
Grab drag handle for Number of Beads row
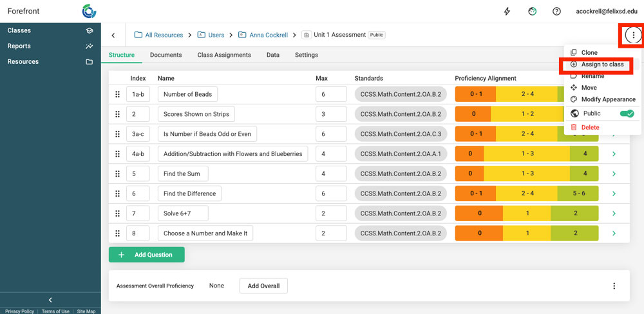click(117, 94)
